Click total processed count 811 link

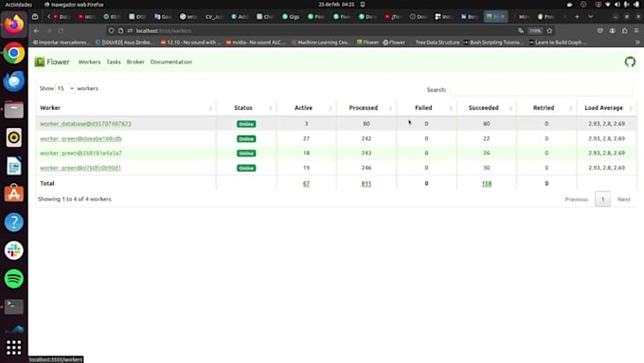point(366,184)
